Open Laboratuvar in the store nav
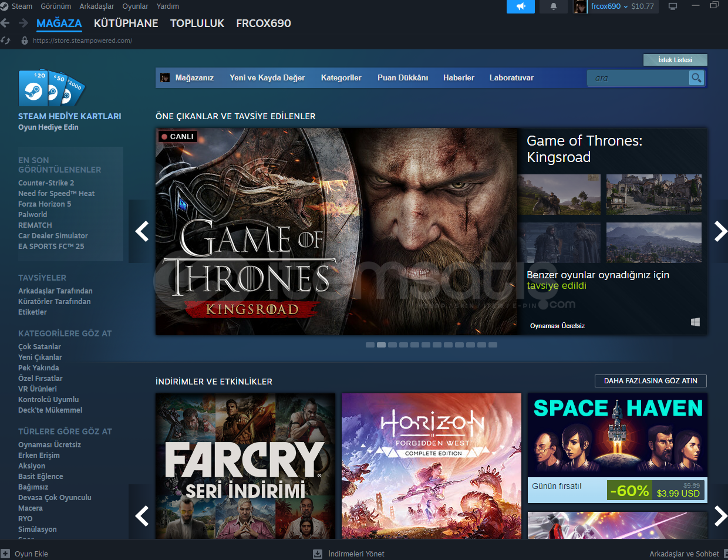728x560 pixels. point(511,77)
